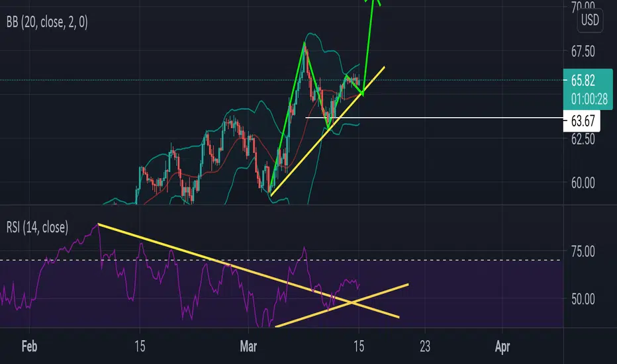
Task: Select the ascending yellow trendline on RSI pane
Action: point(342,305)
